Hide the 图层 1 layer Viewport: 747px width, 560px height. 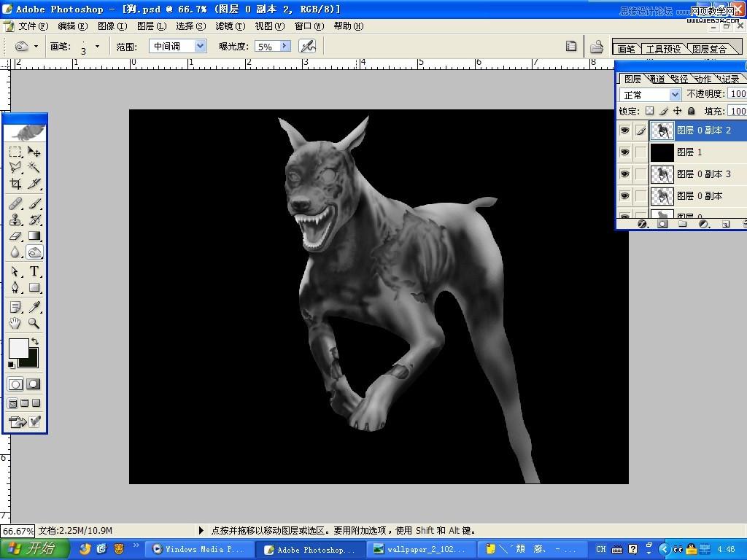click(x=624, y=152)
